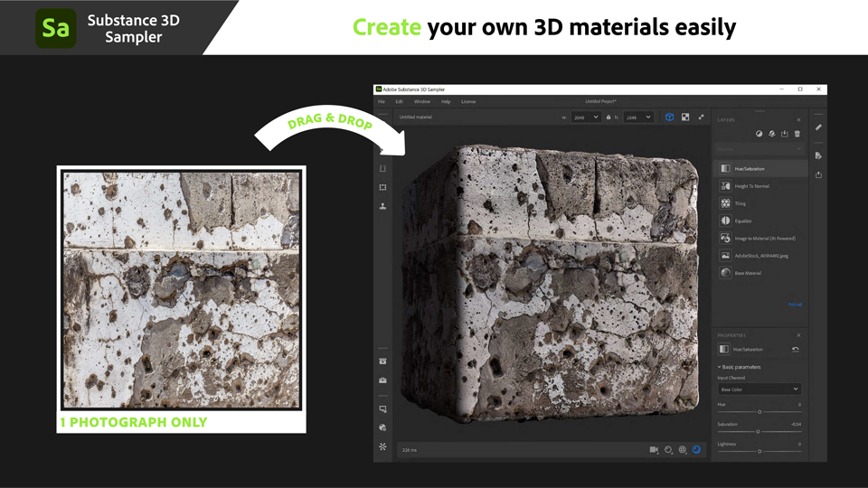Screen dimensions: 868x488
Task: Click the Untitled material name field
Action: pos(416,117)
